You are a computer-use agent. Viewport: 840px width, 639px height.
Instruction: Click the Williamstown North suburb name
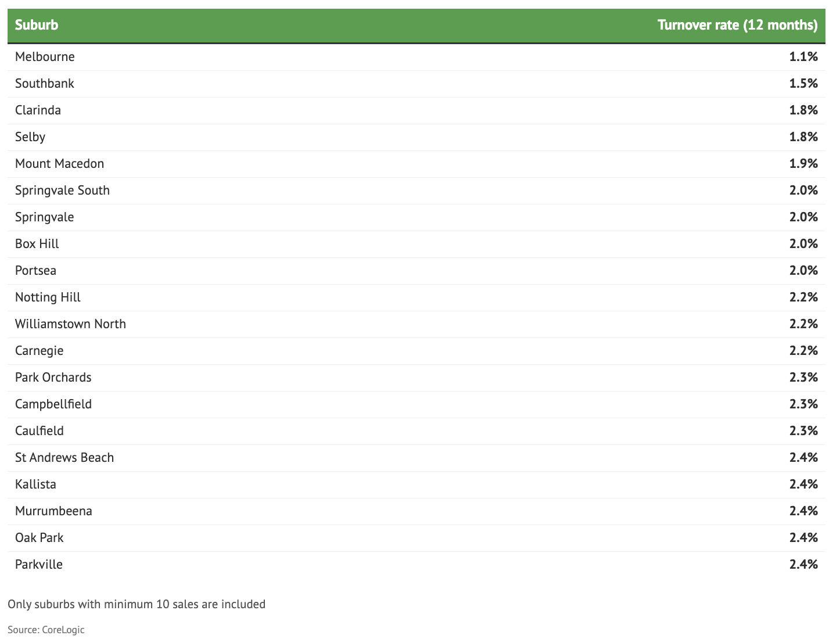point(70,324)
